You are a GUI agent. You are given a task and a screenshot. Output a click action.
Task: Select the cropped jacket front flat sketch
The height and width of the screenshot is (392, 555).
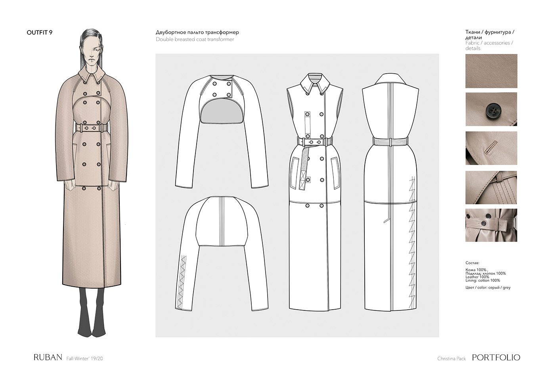(222, 131)
